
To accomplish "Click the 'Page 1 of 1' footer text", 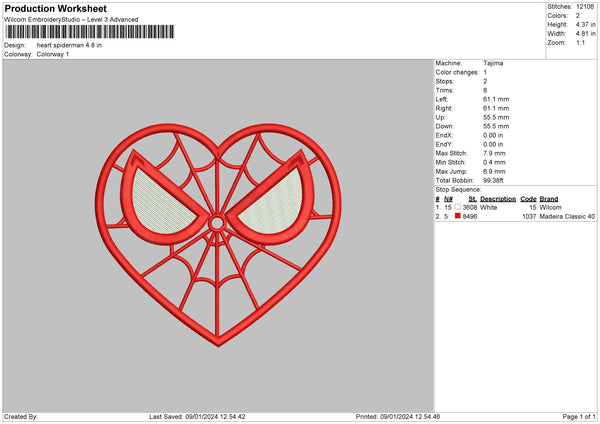I will click(x=579, y=417).
